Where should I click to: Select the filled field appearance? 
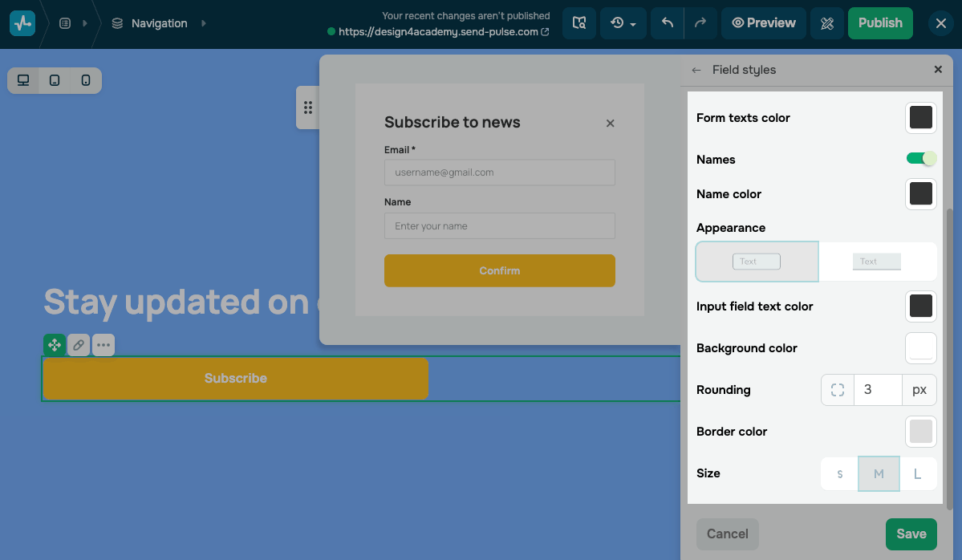[877, 262]
